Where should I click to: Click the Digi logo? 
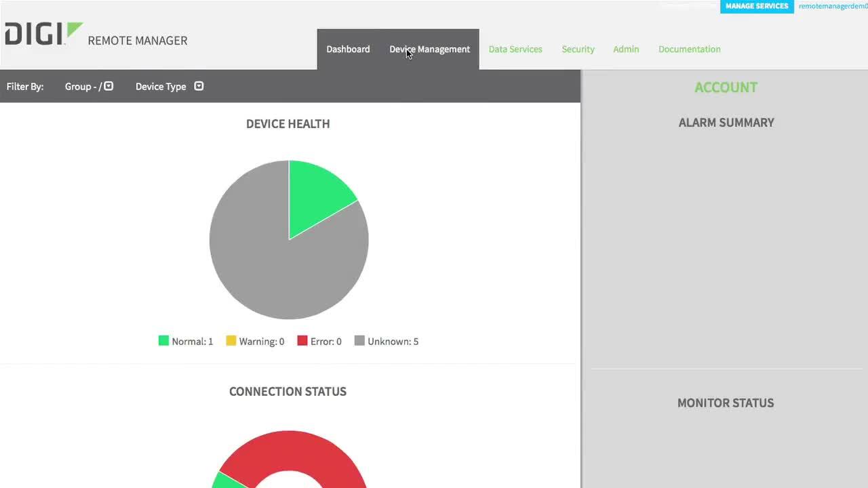pyautogui.click(x=43, y=34)
